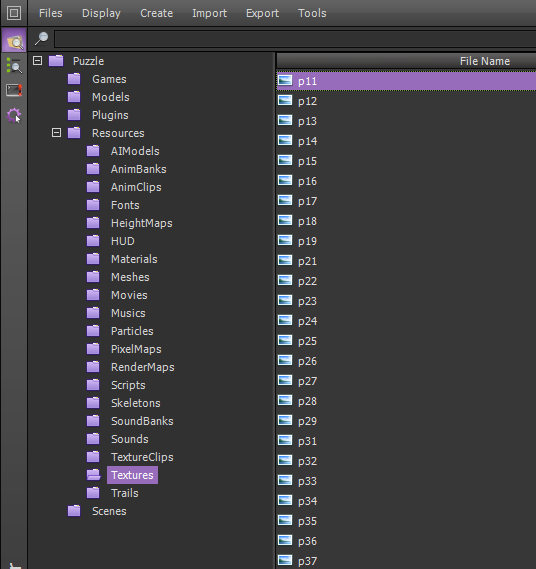The image size is (536, 569).
Task: Click the image icon of p11
Action: pos(285,80)
